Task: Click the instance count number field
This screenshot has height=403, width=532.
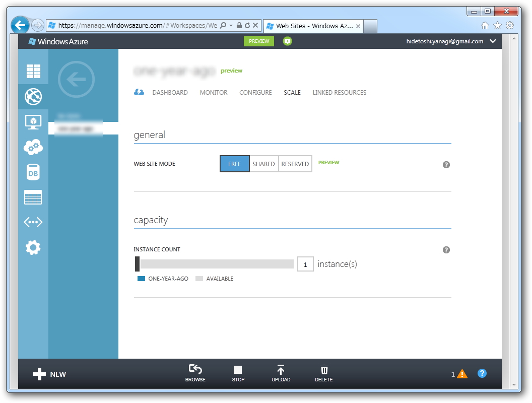Action: coord(305,264)
